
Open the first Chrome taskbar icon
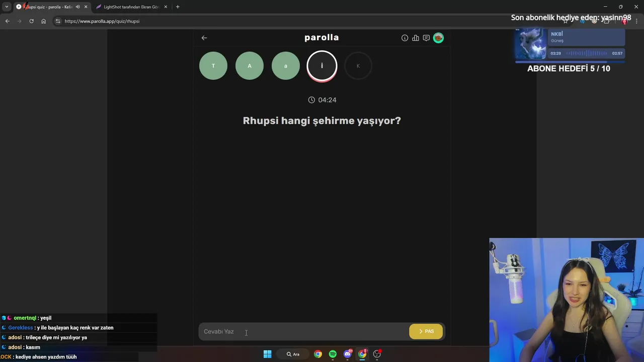tap(318, 354)
